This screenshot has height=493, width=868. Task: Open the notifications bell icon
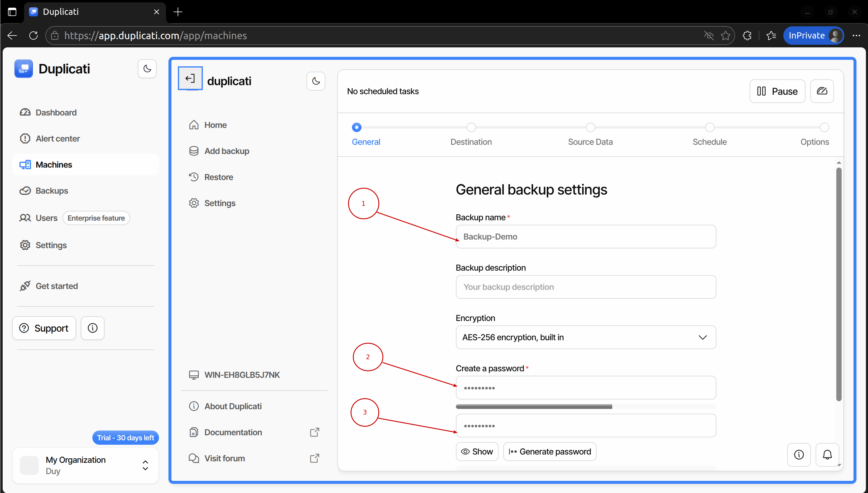(x=827, y=455)
